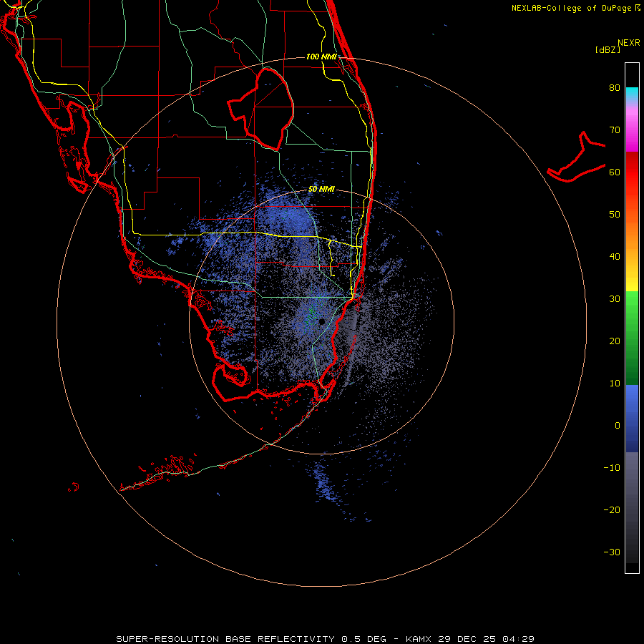Click the 30 dBZ scale value
This screenshot has width=644, height=644.
coord(615,299)
